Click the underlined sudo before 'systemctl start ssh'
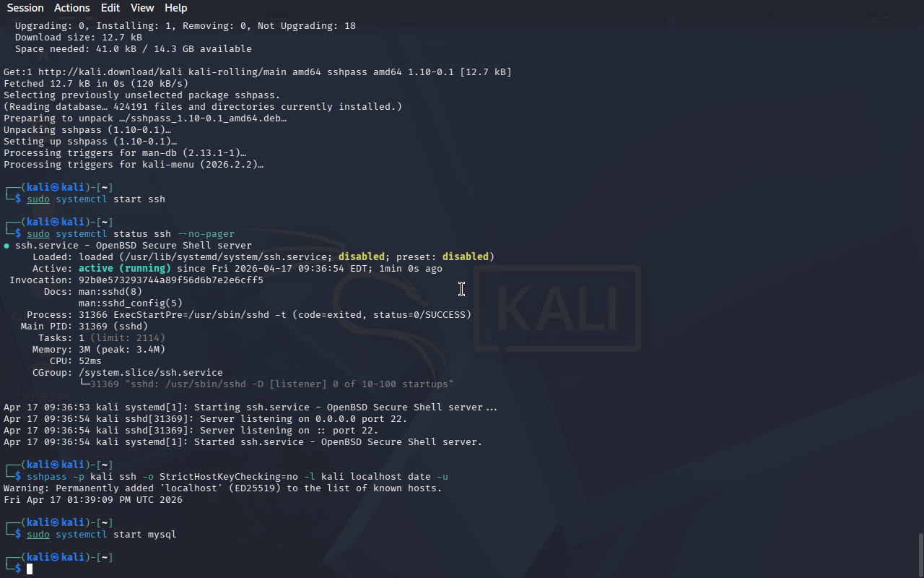 38,199
